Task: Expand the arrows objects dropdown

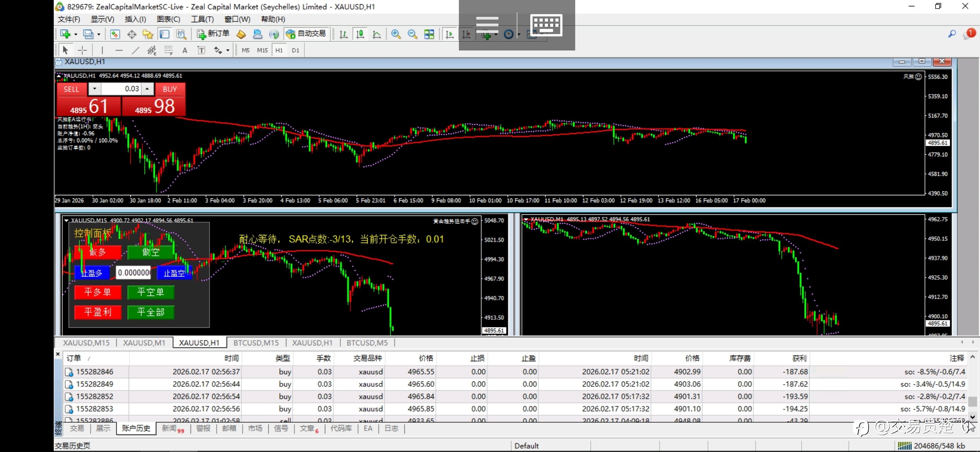Action: coord(228,50)
